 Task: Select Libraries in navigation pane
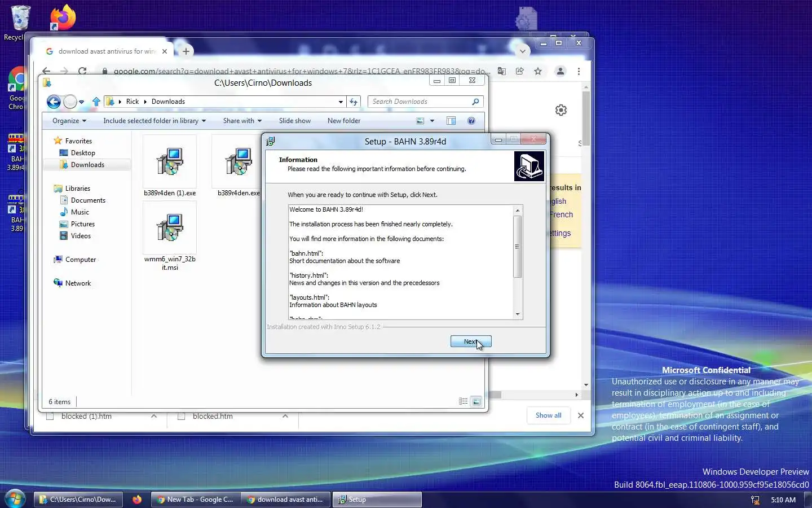pos(77,189)
